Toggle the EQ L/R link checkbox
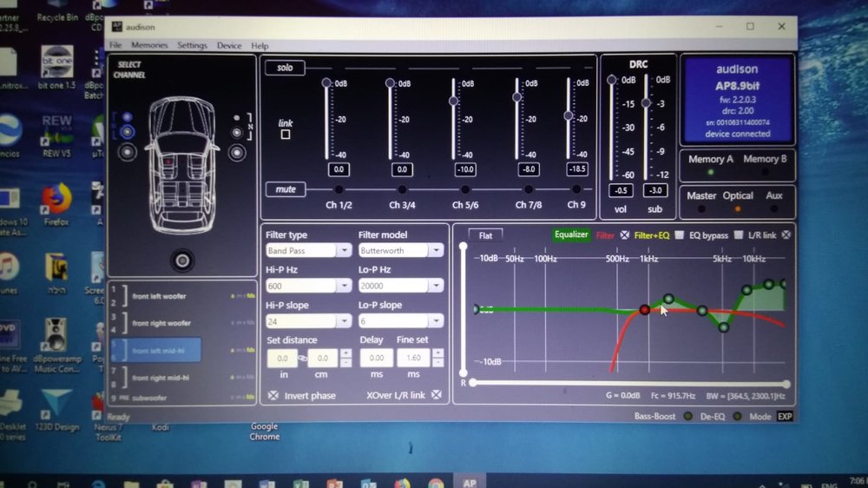This screenshot has height=488, width=868. (786, 234)
